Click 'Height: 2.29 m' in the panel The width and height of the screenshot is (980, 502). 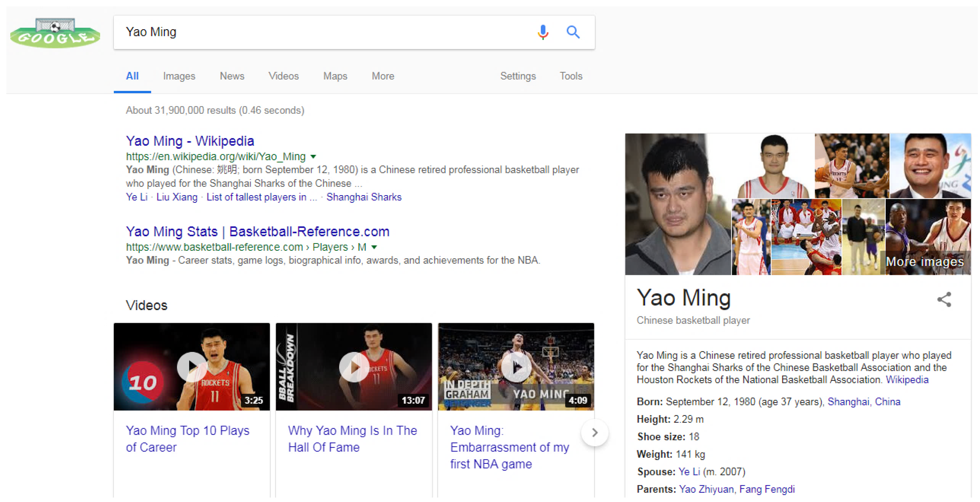pyautogui.click(x=670, y=419)
